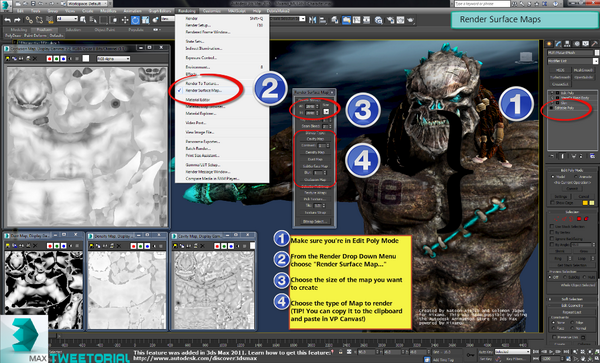Activate the Select and Scale tool
Viewport: 600px width, 363px height.
(x=145, y=20)
